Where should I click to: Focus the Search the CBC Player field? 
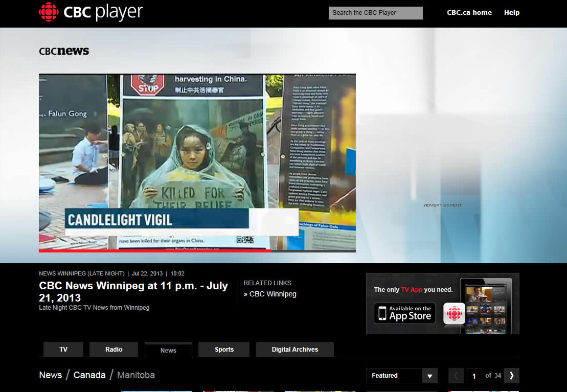375,13
